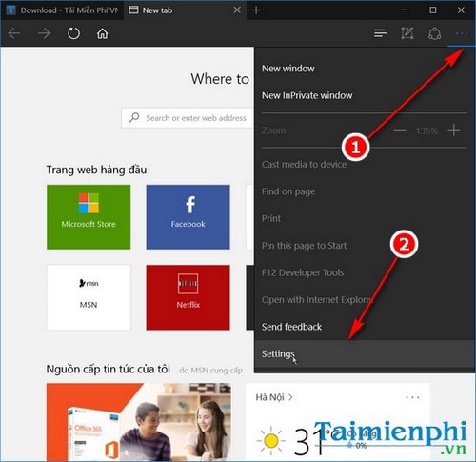Increase zoom with the plus button
The image size is (476, 462).
(454, 131)
